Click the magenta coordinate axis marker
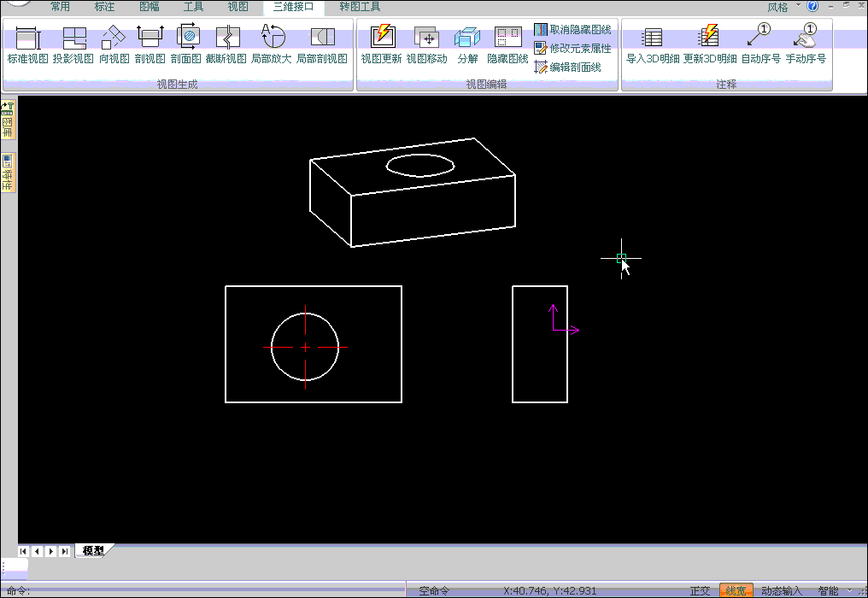 click(564, 320)
